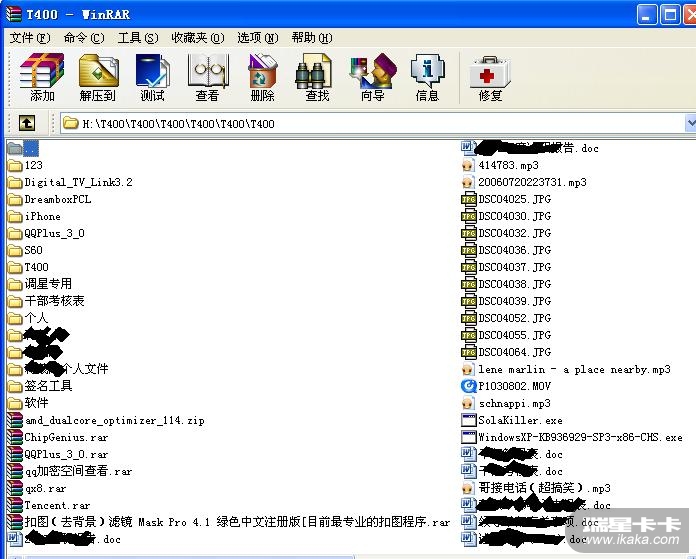Select 414783.mp3 file
696x559 pixels.
click(x=500, y=165)
